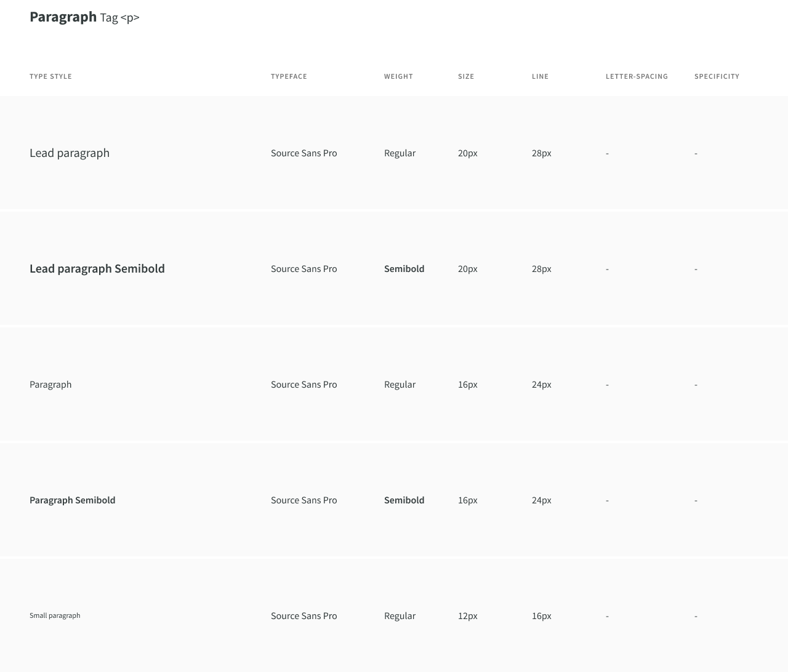Click the SPECIFICITY column header
Image resolution: width=788 pixels, height=672 pixels.
click(x=717, y=76)
